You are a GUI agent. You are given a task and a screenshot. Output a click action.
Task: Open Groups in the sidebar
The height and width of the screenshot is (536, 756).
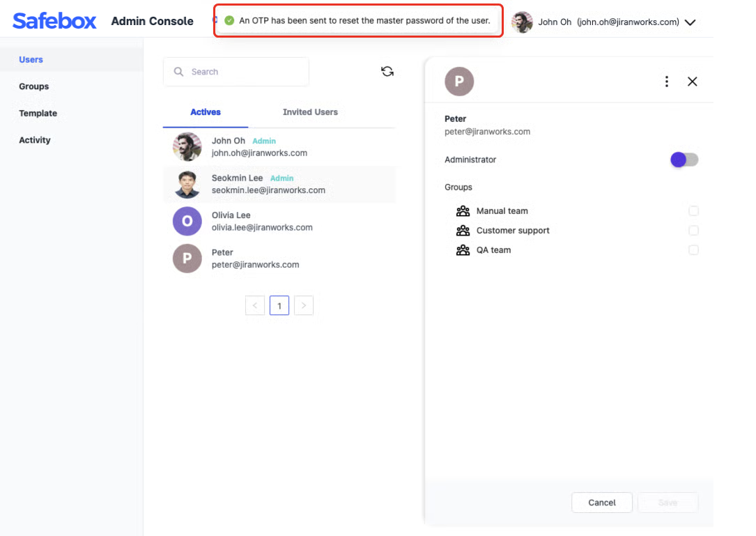coord(34,86)
